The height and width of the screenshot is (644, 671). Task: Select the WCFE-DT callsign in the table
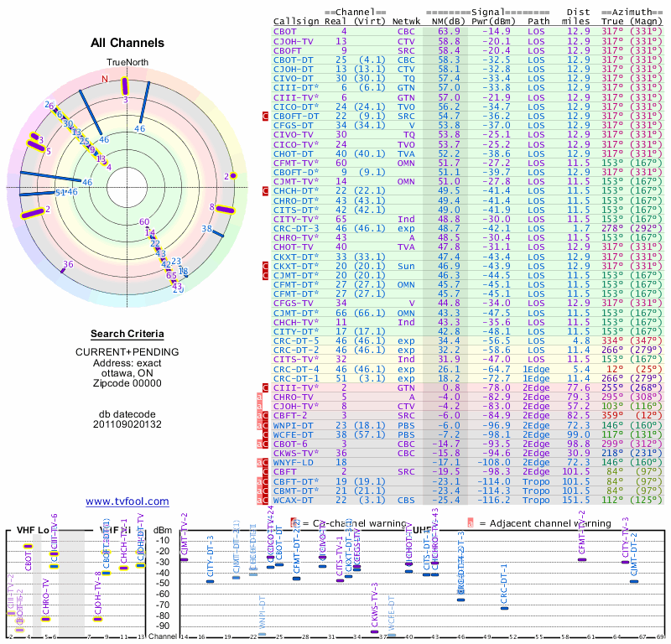tap(294, 434)
